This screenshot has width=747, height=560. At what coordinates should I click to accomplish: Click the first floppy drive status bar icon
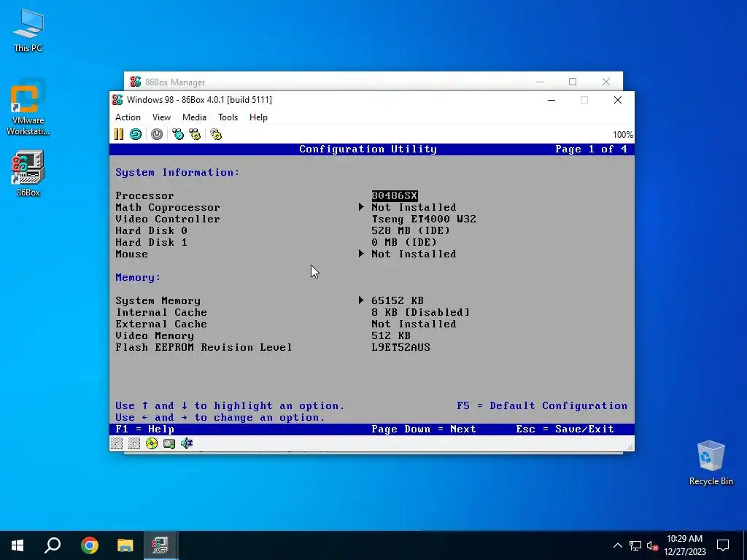coord(117,444)
